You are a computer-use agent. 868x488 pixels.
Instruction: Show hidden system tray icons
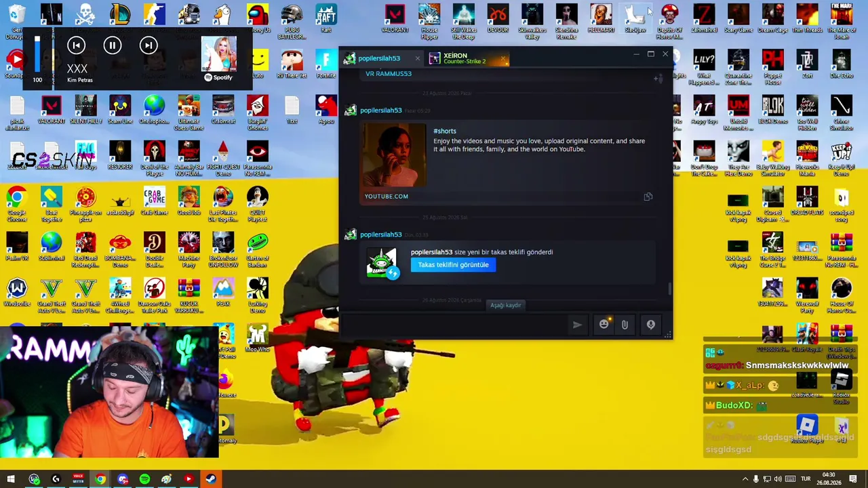tap(745, 480)
